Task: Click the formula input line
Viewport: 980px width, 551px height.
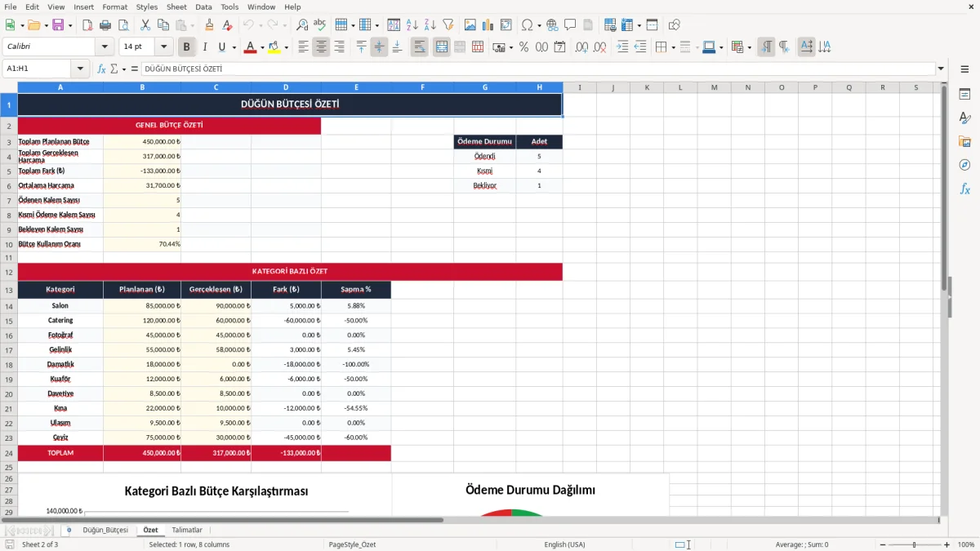Action: click(537, 69)
